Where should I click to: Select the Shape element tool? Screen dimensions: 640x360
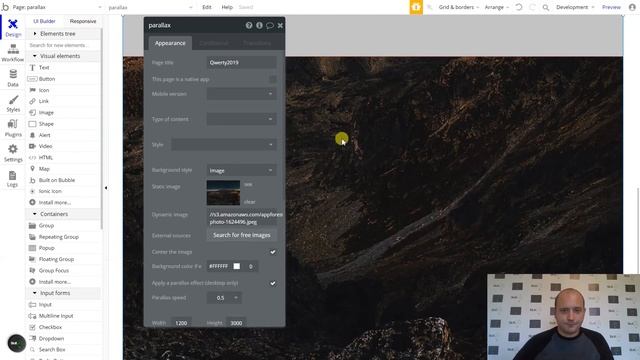click(x=46, y=124)
